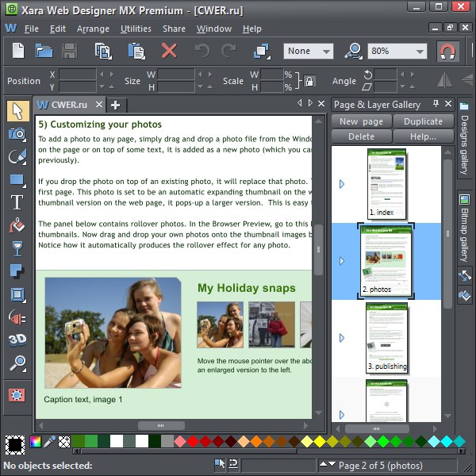
Task: Toggle the live drag icon in status bar
Action: 233,464
